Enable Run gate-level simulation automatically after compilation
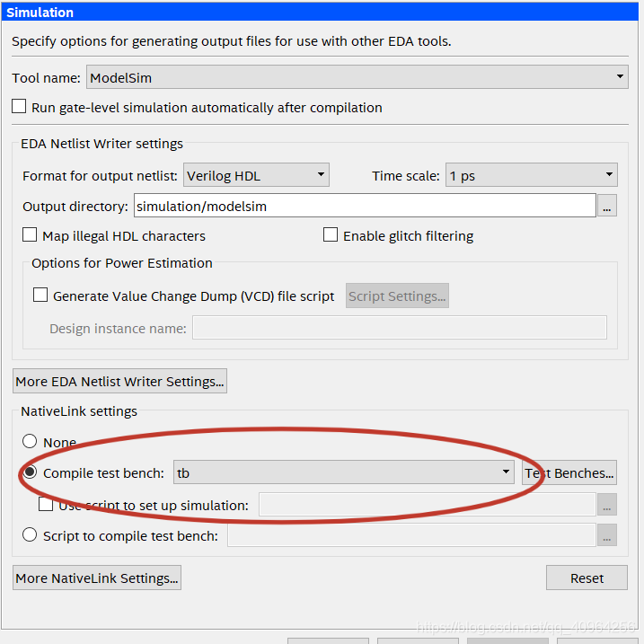Viewport: 644px width, 644px height. [x=19, y=106]
